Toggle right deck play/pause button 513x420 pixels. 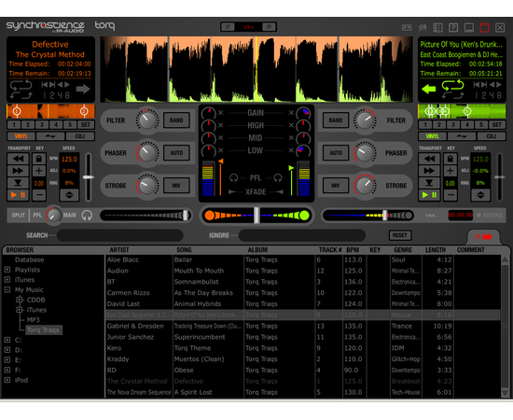click(429, 195)
